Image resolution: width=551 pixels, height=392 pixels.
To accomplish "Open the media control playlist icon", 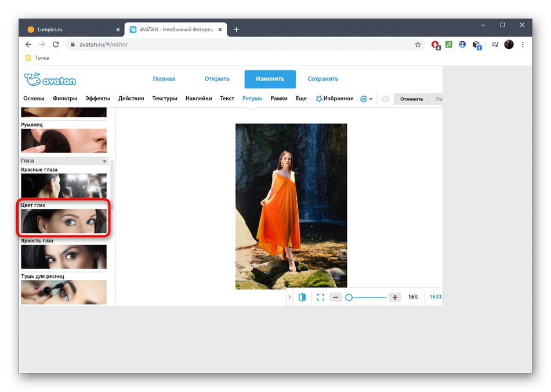I will click(x=495, y=44).
